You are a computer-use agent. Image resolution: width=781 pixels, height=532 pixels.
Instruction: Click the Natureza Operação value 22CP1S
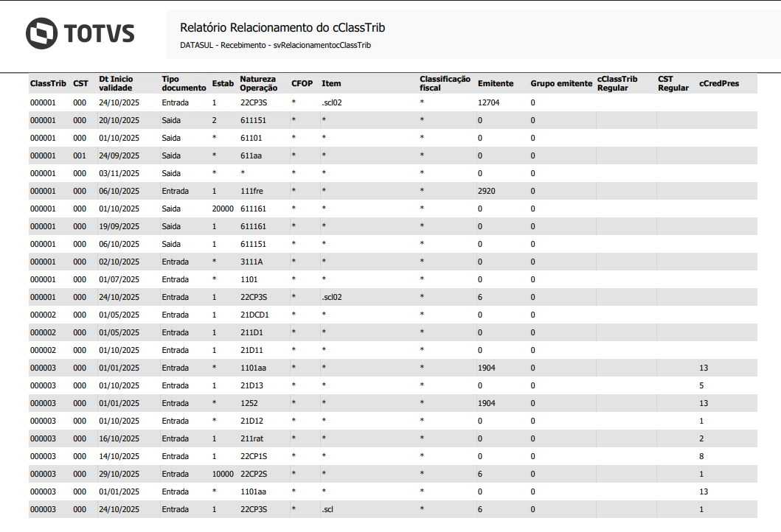(254, 456)
